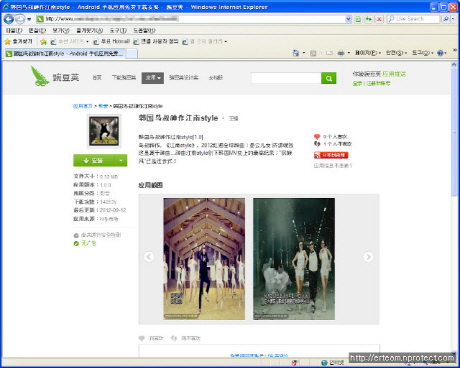
Task: Click the gray heart below screenshots
Action: (x=142, y=338)
